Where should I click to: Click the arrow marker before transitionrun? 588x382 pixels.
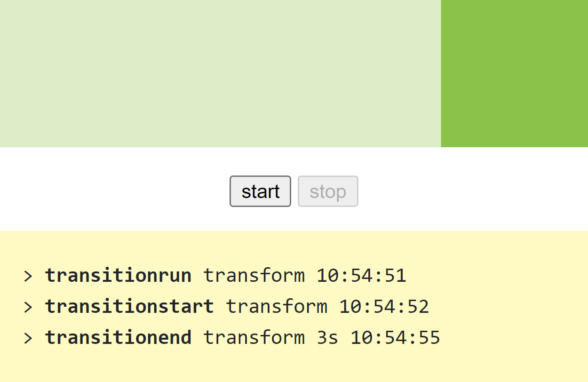click(28, 276)
